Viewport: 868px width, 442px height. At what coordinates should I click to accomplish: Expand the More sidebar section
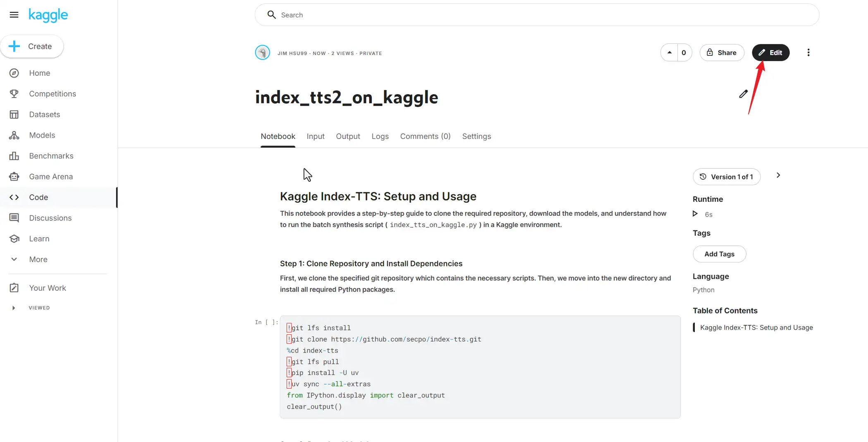pyautogui.click(x=38, y=259)
